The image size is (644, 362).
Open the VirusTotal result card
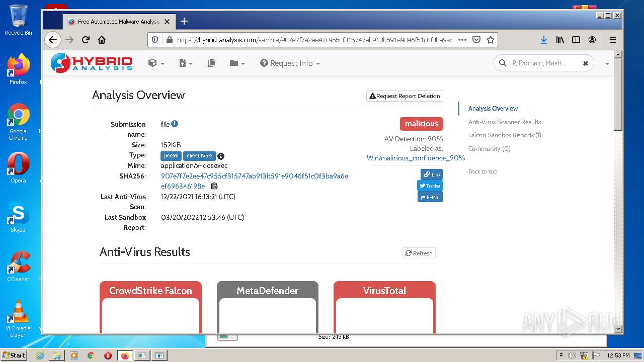point(384,307)
